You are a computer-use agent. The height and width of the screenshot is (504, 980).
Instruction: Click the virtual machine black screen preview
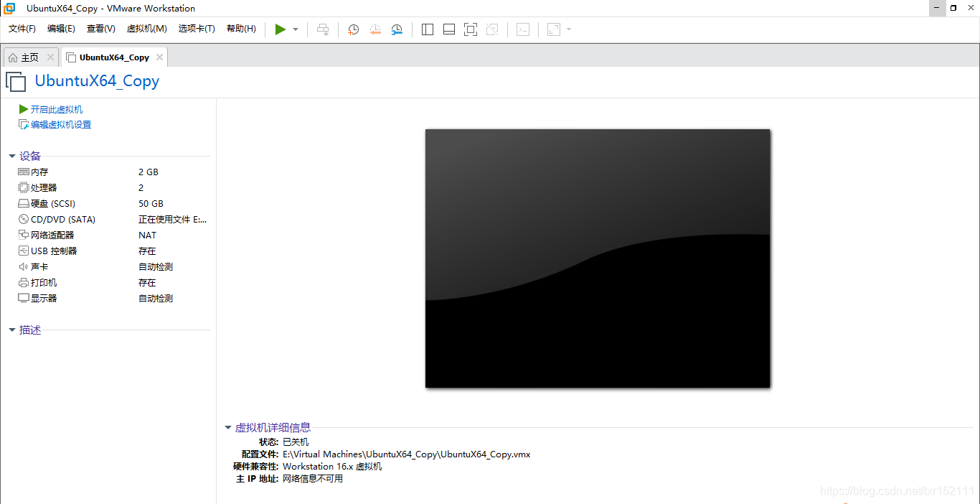598,258
